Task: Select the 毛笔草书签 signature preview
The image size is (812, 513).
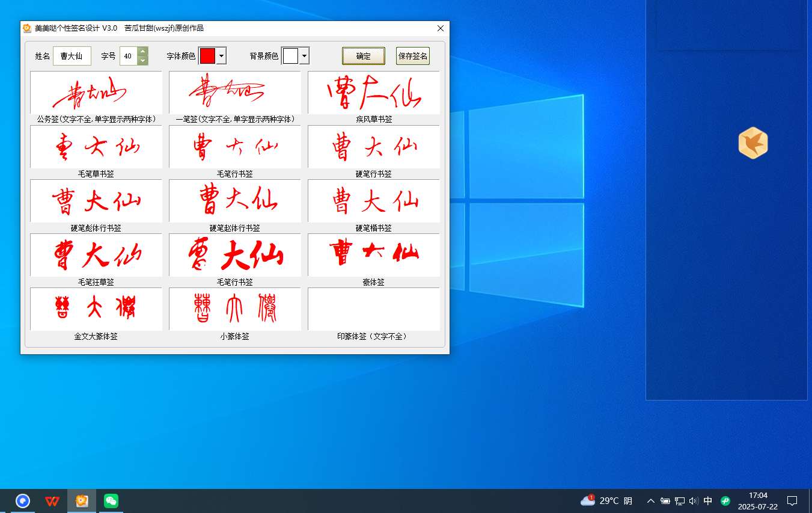Action: click(96, 147)
